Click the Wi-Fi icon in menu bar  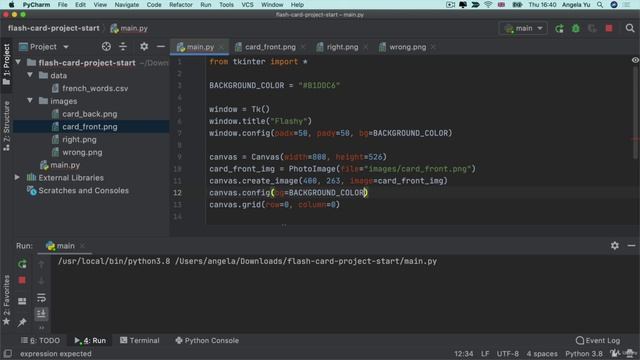point(488,5)
